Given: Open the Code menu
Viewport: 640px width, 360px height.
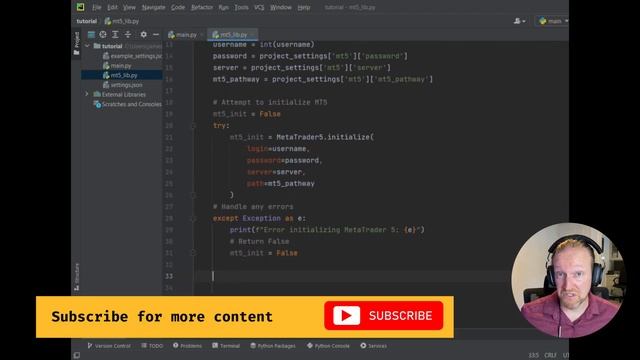Looking at the screenshot, I should [178, 7].
